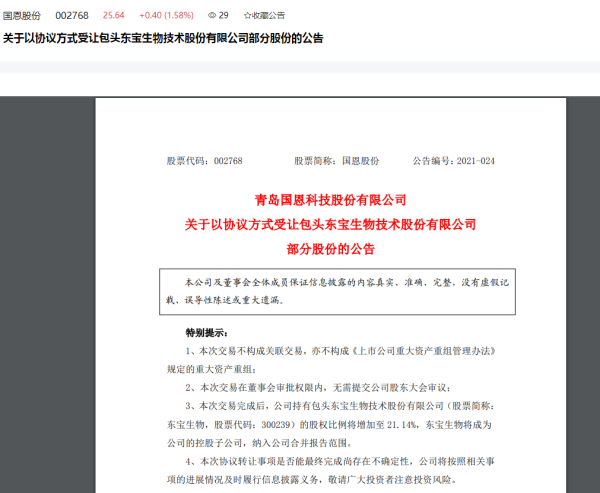600x493 pixels.
Task: Click red title 部分股份的公告
Action: point(331,249)
